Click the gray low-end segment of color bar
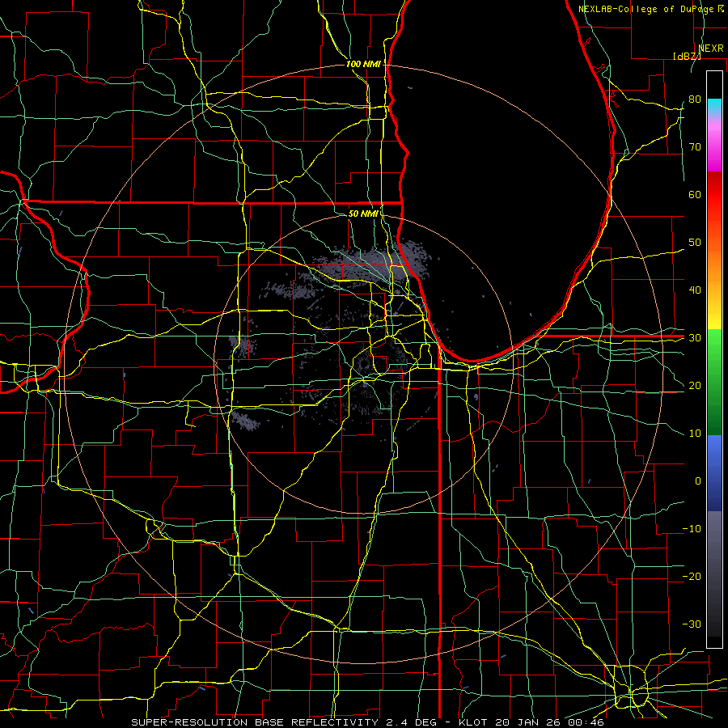 [714, 574]
